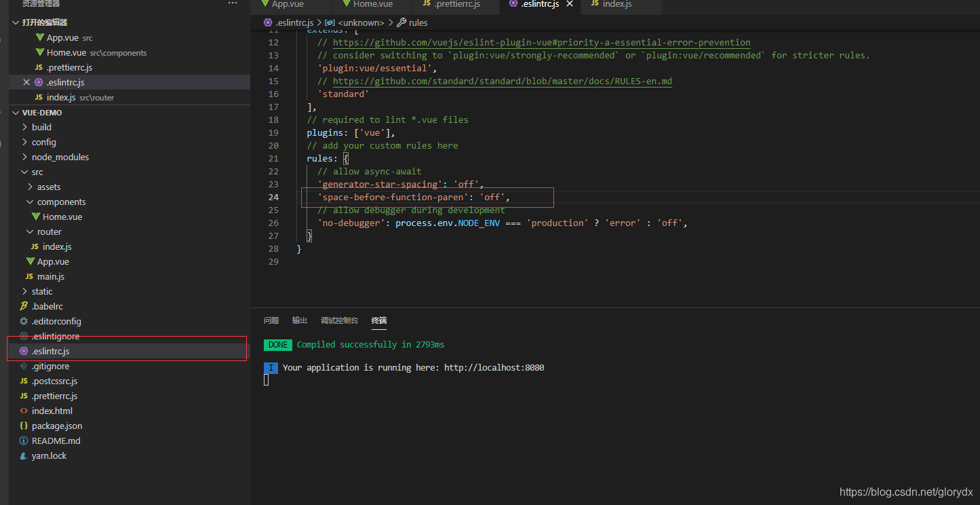Screen dimensions: 980x505
Task: Open the README.md file
Action: pyautogui.click(x=56, y=441)
